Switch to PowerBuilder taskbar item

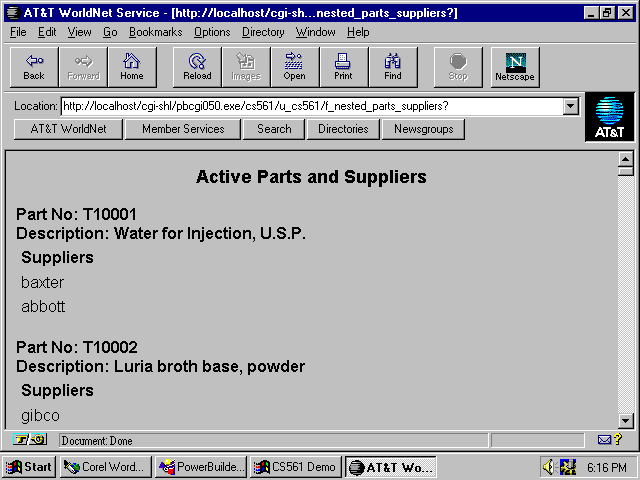[201, 467]
